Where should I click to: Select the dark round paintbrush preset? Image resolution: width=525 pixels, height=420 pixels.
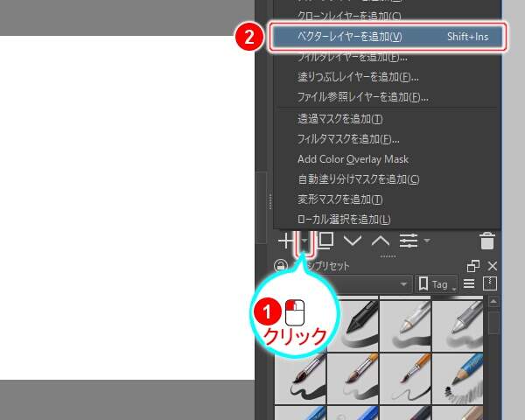coord(301,379)
